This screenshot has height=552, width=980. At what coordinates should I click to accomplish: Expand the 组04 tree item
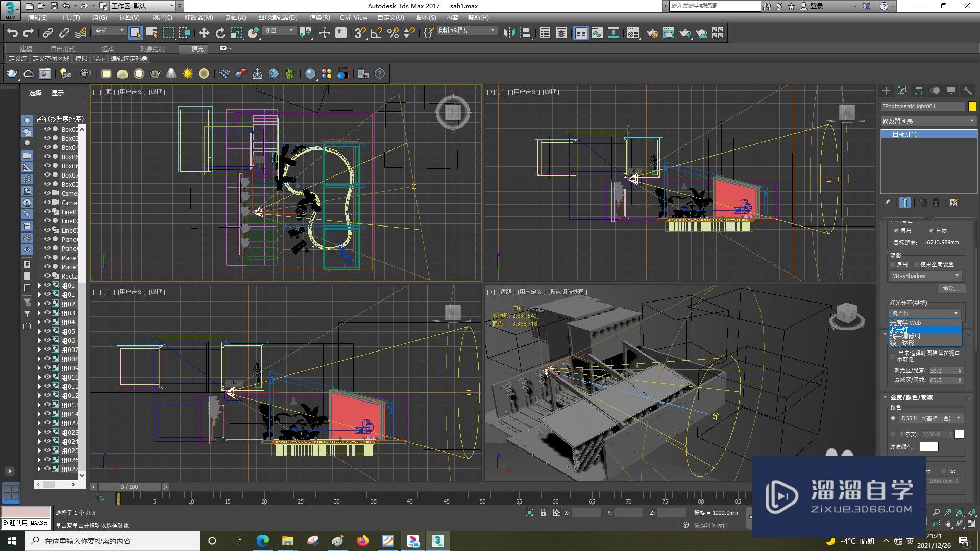[39, 322]
